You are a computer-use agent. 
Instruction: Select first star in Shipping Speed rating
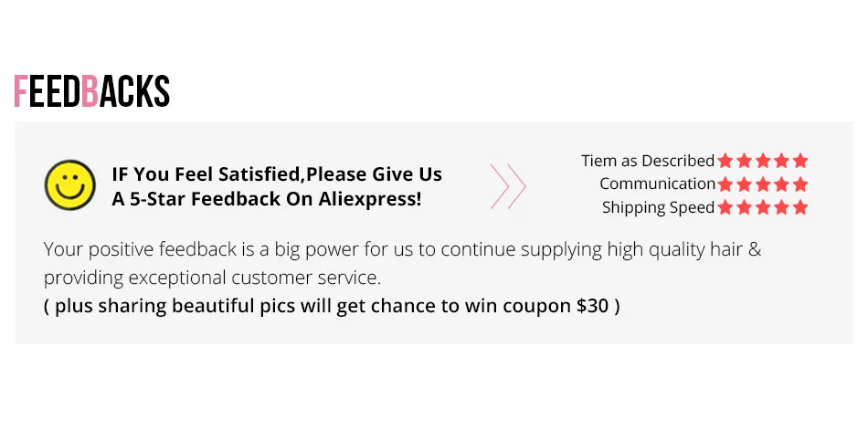pyautogui.click(x=725, y=207)
